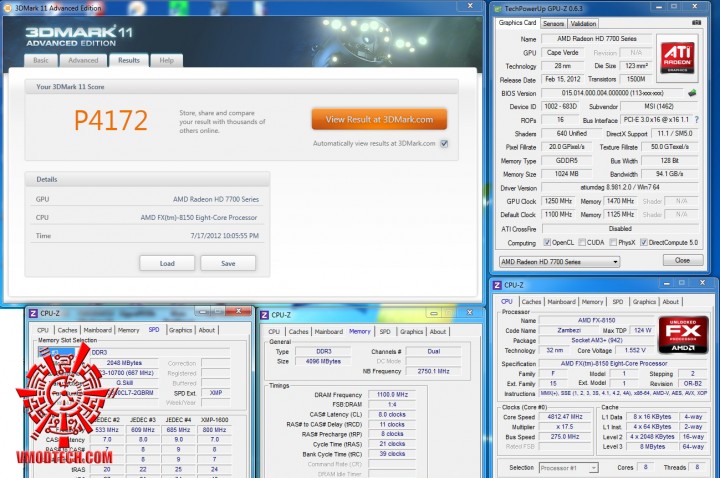Click the GPU-Z screenshot camera icon
Viewport: 720px width, 478px height.
696,22
